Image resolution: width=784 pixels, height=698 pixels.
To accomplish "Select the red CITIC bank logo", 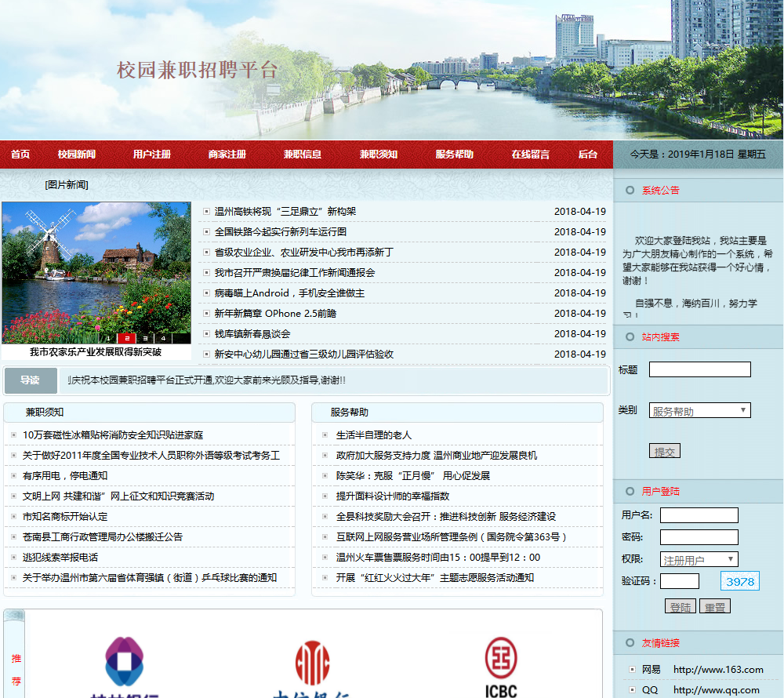I will (312, 669).
